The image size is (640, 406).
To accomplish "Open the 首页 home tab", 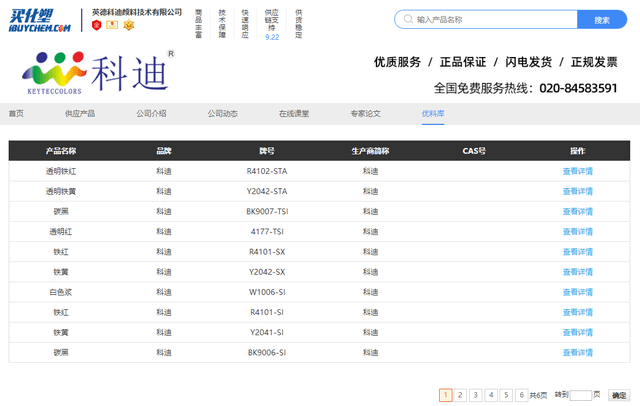I will click(16, 113).
